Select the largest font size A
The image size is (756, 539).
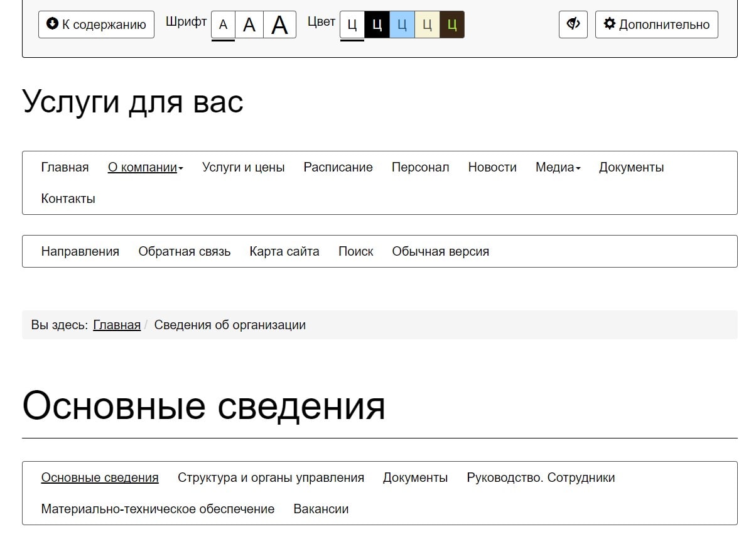279,25
